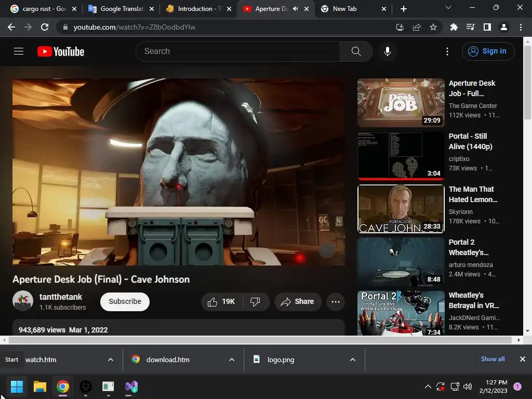This screenshot has height=399, width=532.
Task: Click scroll-down arrow on vertical scrollbar
Action: (x=527, y=331)
